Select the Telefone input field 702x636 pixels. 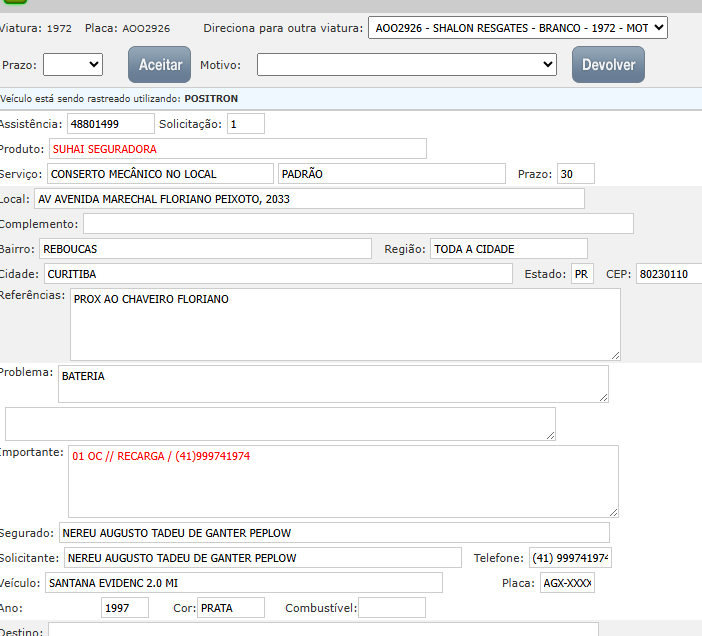coord(569,558)
